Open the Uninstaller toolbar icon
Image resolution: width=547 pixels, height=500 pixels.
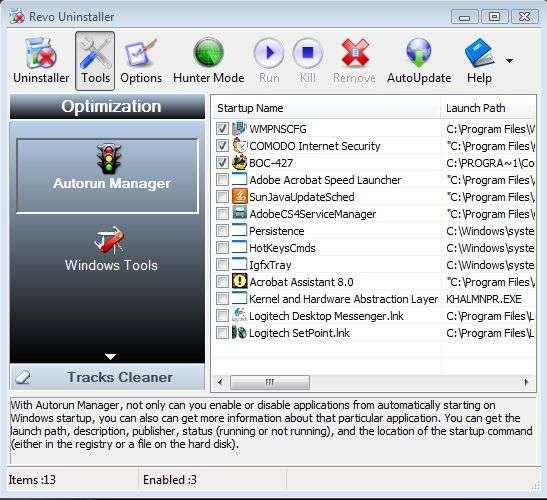[x=41, y=61]
